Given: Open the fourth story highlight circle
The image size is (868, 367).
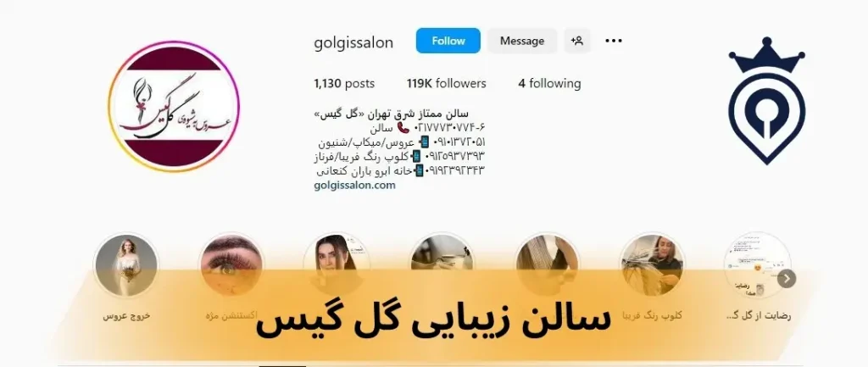Looking at the screenshot, I should click(442, 265).
